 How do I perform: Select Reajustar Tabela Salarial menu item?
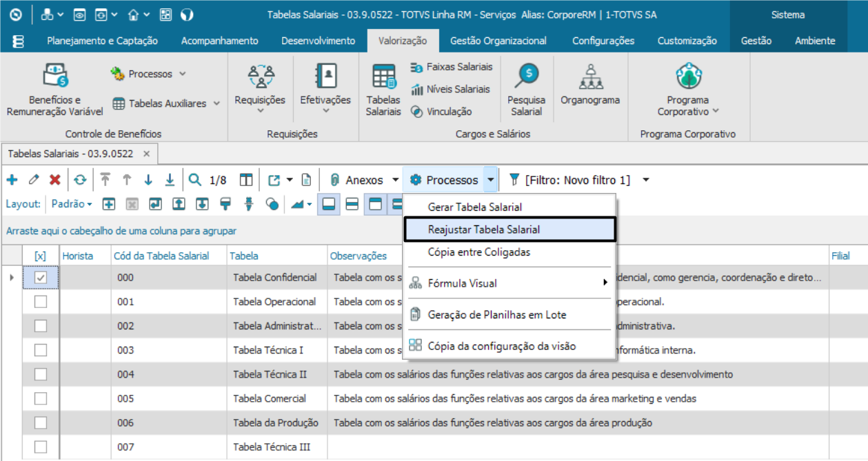pos(484,229)
